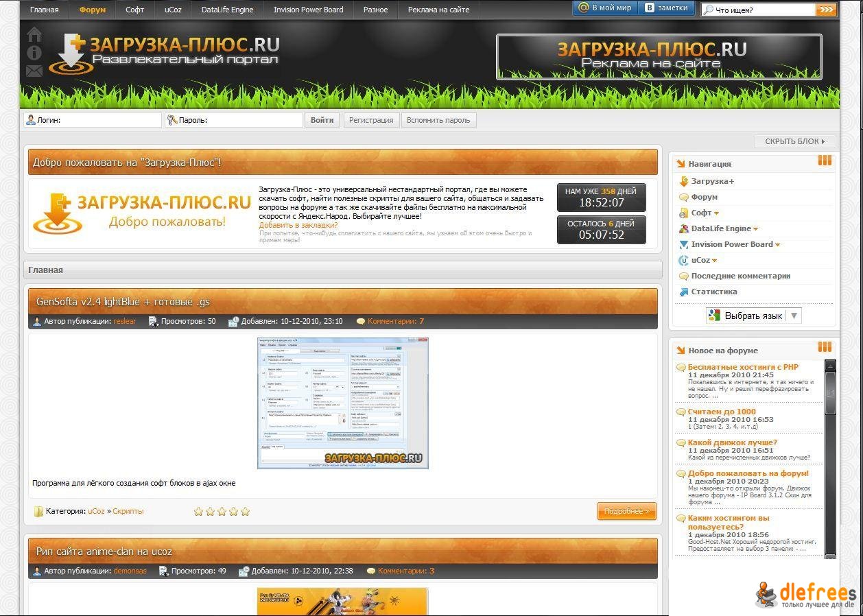Click the home icon beside the logo
Image resolution: width=863 pixels, height=616 pixels.
[34, 34]
